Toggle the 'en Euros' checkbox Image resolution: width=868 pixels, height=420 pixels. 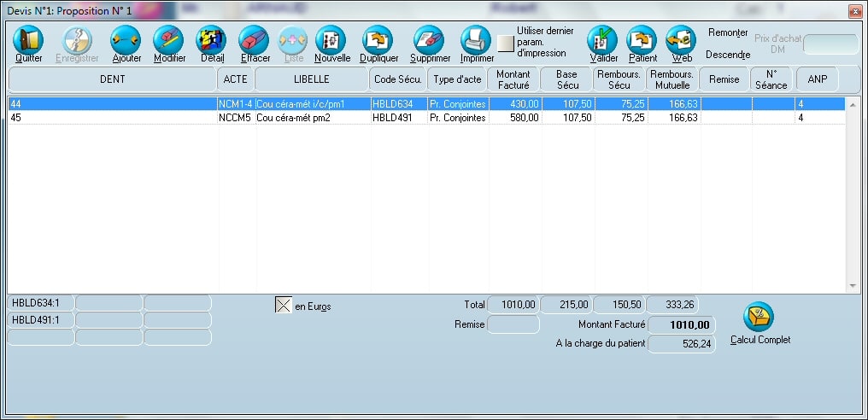click(284, 306)
